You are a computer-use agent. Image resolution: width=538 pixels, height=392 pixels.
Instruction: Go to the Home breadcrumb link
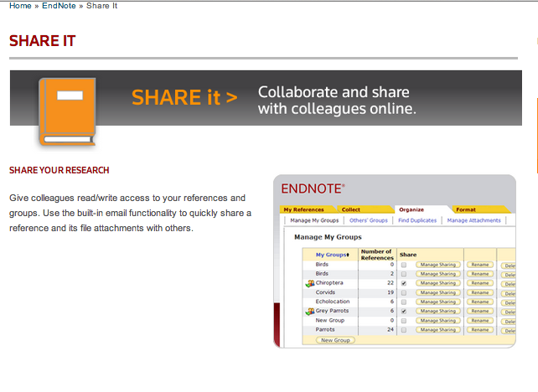click(x=20, y=6)
